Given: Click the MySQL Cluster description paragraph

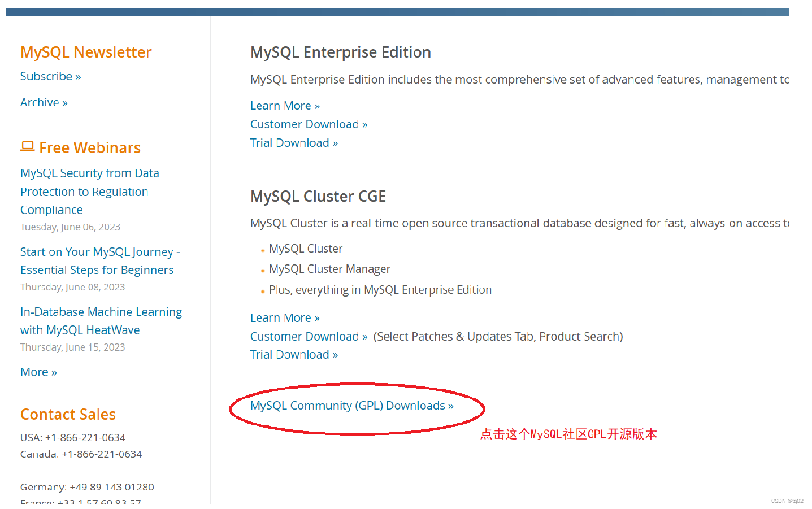Looking at the screenshot, I should tap(520, 223).
